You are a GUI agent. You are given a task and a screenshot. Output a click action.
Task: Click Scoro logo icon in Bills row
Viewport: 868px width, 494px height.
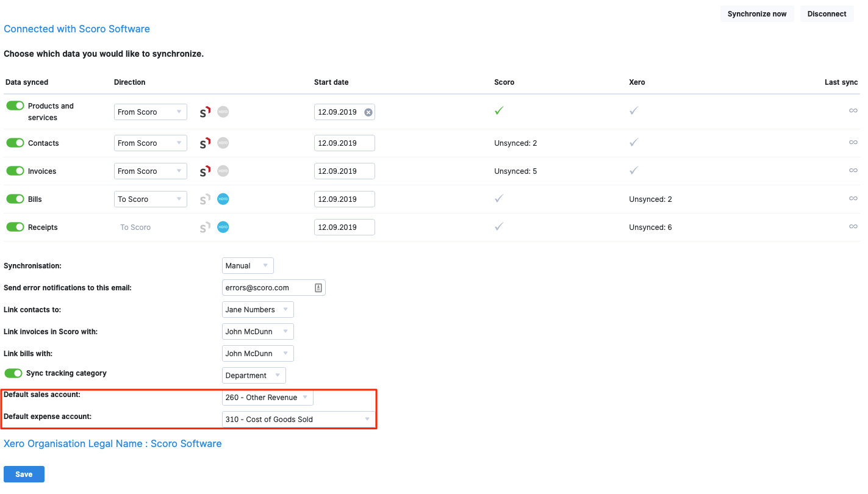pos(205,199)
